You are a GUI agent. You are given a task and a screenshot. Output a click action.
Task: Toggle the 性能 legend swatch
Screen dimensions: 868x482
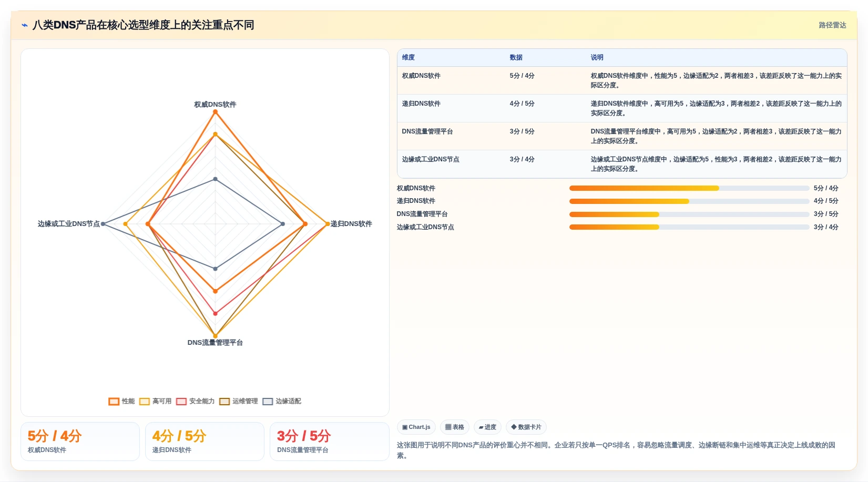click(x=114, y=402)
